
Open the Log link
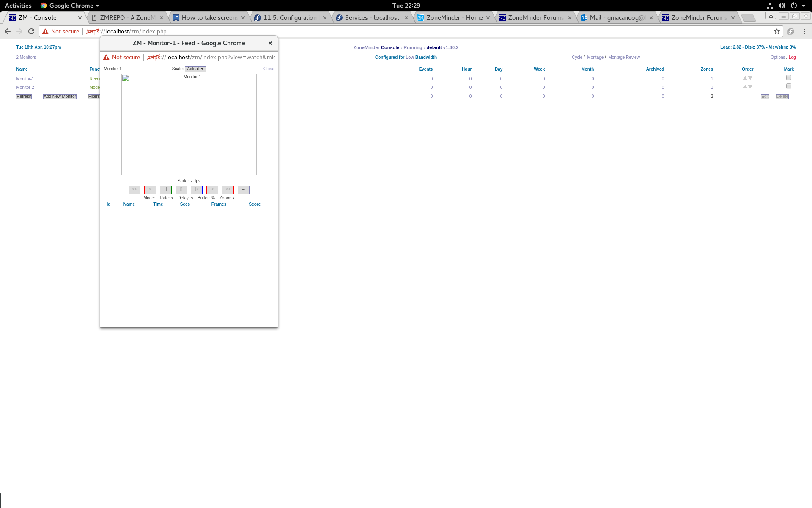(792, 57)
